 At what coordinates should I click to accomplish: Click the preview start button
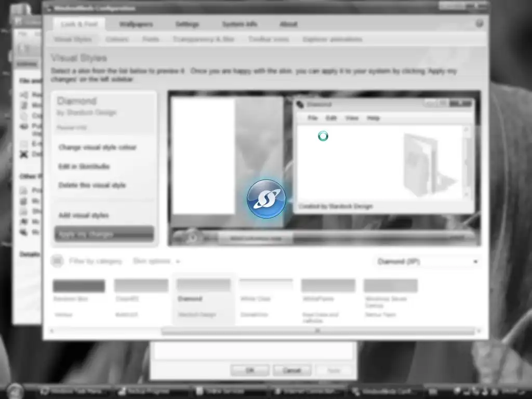pos(192,237)
